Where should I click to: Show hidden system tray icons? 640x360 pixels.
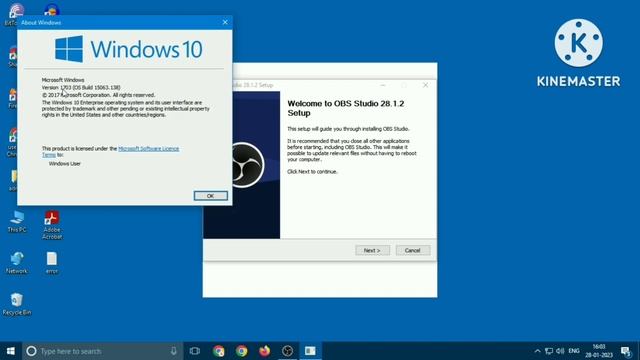click(x=538, y=351)
